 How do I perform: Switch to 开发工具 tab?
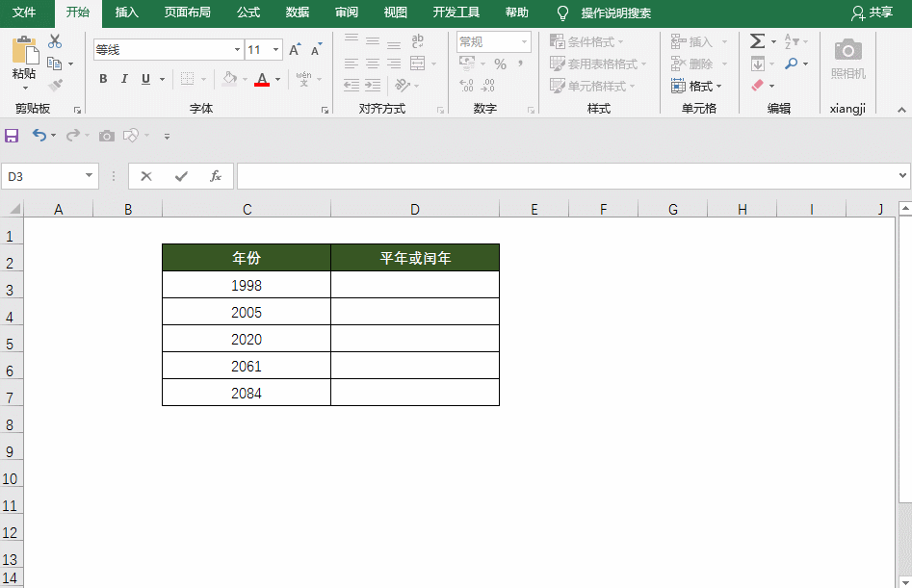456,13
